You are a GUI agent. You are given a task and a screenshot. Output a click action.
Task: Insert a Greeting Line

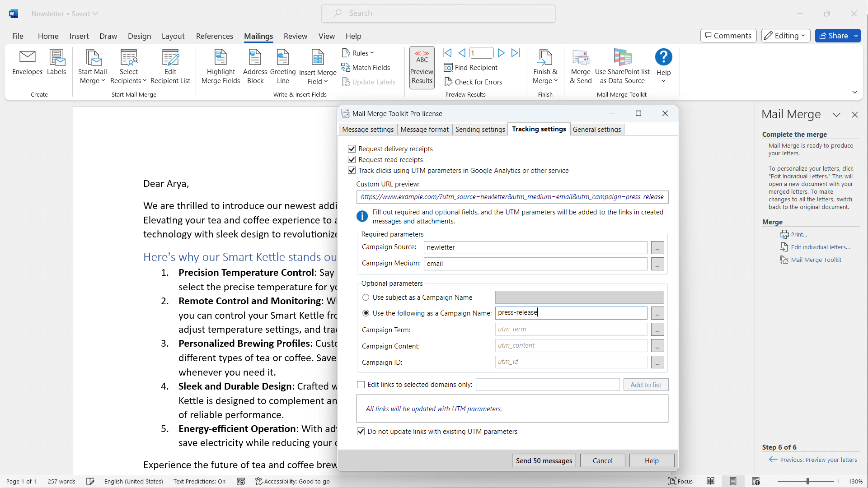[283, 65]
